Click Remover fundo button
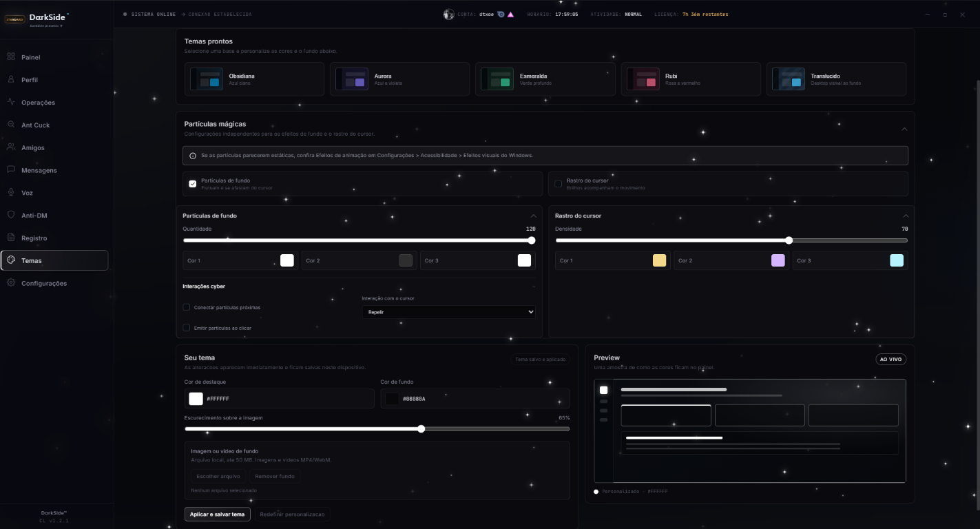The width and height of the screenshot is (980, 529). (x=275, y=476)
